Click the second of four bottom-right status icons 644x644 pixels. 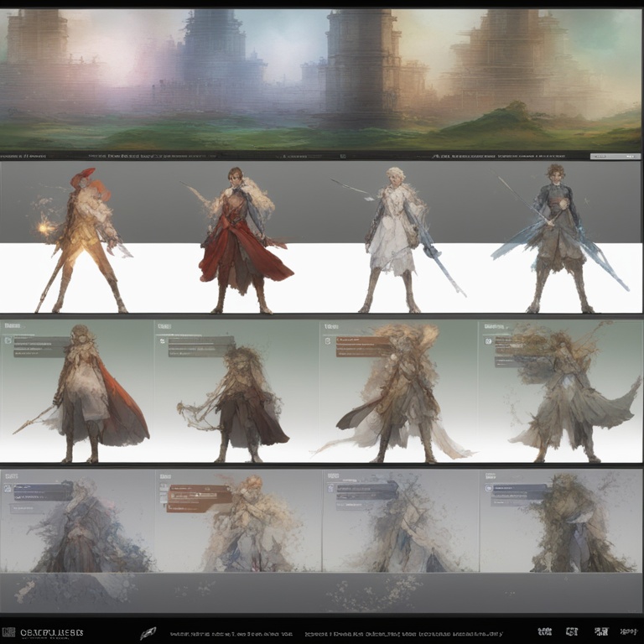coord(572,631)
